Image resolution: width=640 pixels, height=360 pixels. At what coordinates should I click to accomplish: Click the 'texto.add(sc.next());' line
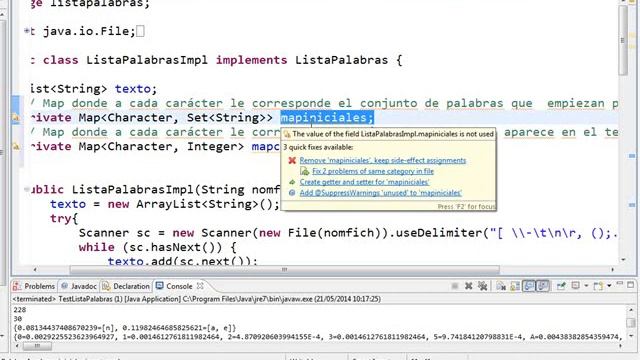pos(182,261)
